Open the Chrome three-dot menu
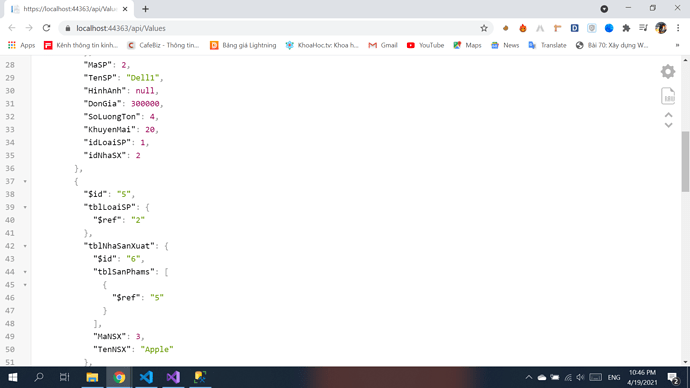Screen dimensions: 690x388 pos(678,28)
